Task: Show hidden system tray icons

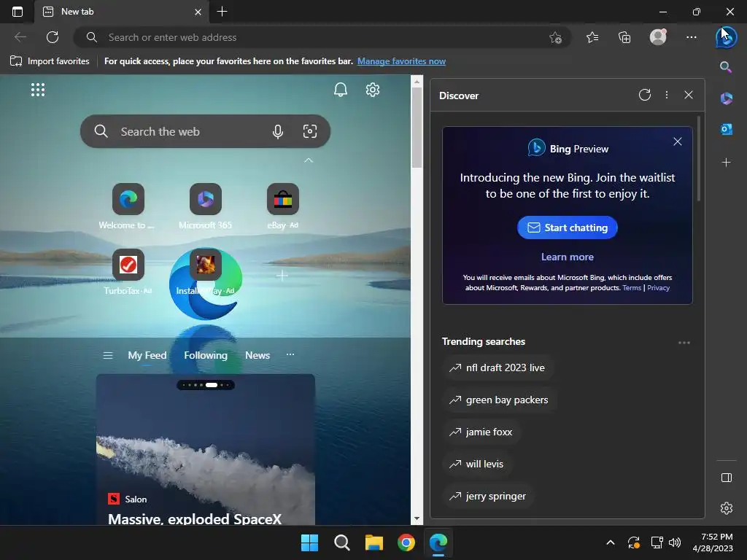Action: tap(611, 542)
